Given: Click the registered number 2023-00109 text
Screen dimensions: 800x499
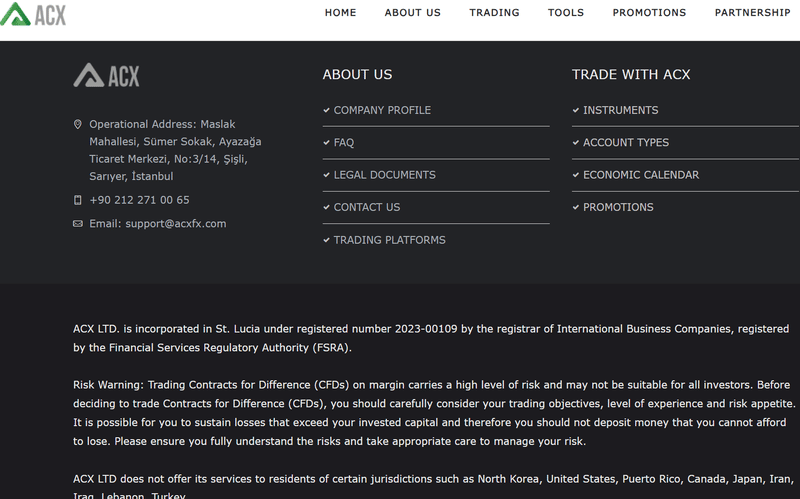Looking at the screenshot, I should [426, 329].
